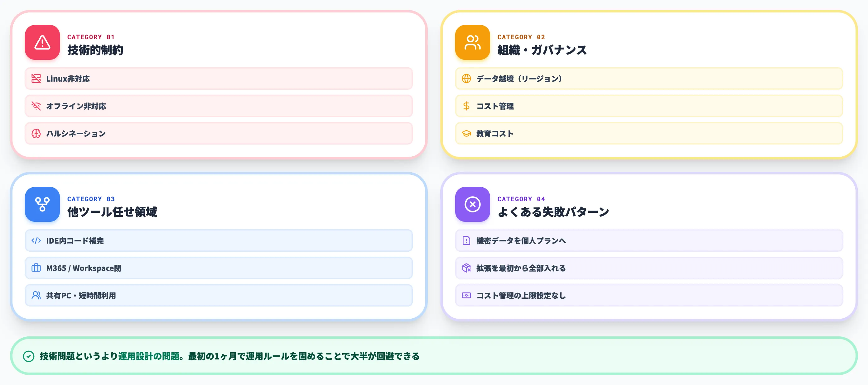Click the wifi-off icon beside オフライン非対応
The width and height of the screenshot is (868, 385).
coord(36,106)
